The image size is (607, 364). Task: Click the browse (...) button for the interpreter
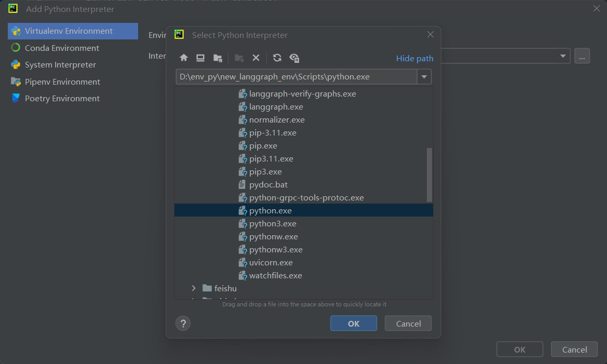point(582,56)
